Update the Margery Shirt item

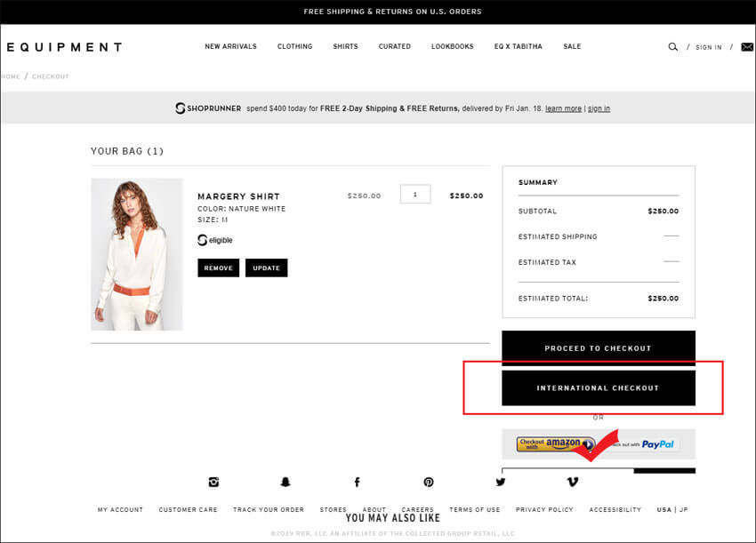tap(266, 268)
